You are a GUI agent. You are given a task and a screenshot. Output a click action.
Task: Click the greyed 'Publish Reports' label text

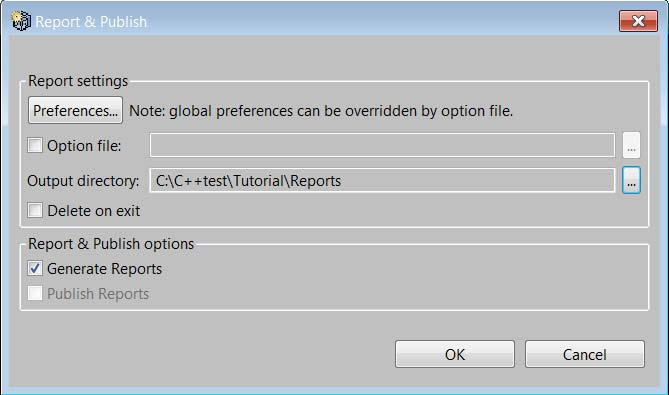pyautogui.click(x=98, y=294)
